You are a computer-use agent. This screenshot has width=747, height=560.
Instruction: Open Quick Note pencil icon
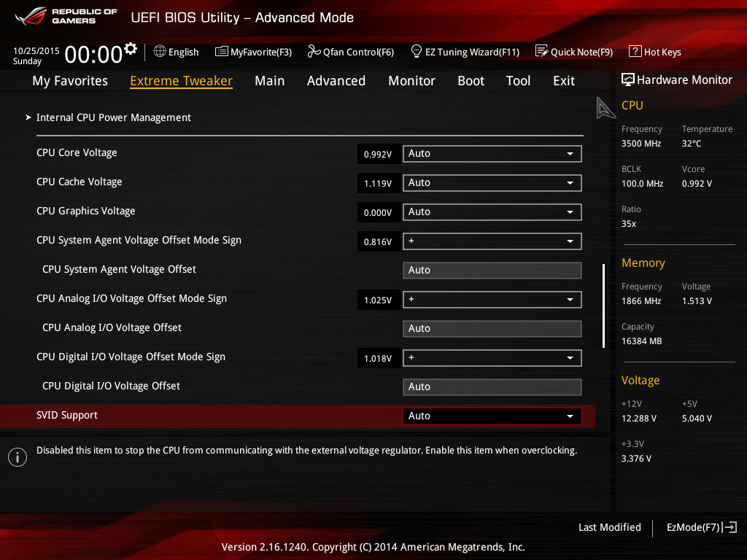tap(542, 51)
